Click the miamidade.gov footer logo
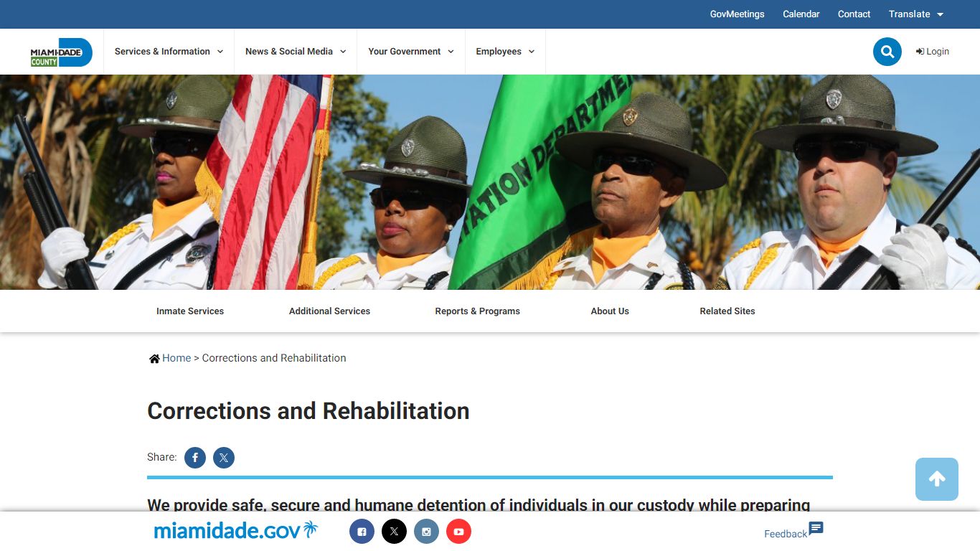 click(x=235, y=531)
